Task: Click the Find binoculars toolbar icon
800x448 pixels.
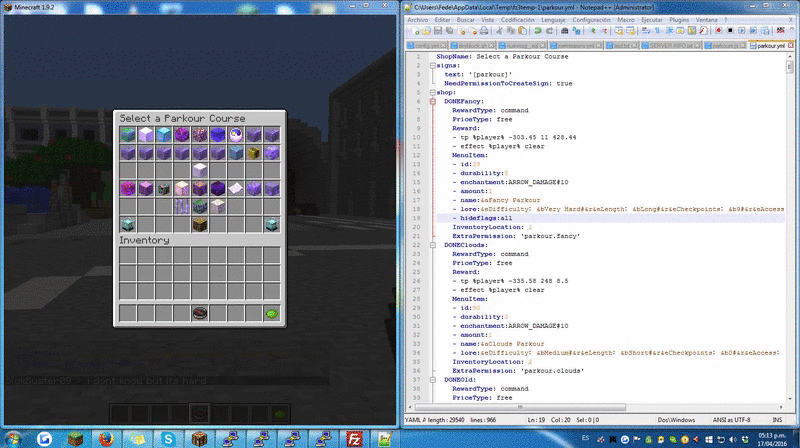Action: [565, 31]
